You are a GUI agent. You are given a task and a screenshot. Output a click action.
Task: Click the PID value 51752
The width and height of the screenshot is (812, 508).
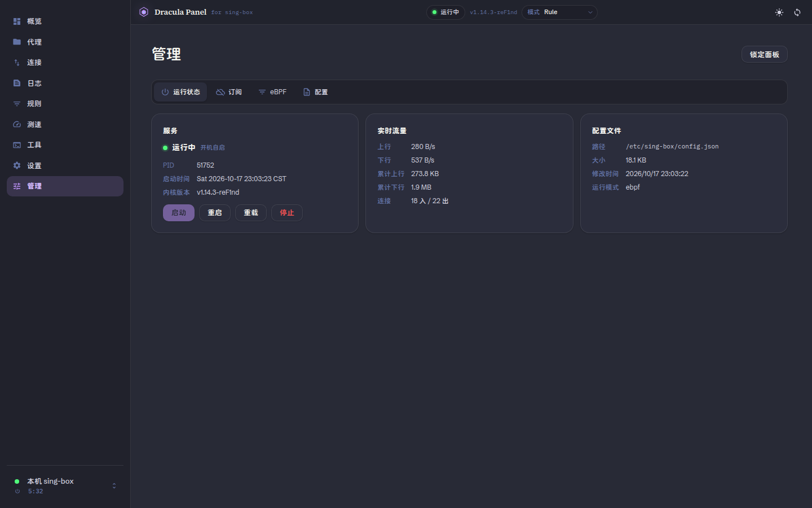(205, 165)
